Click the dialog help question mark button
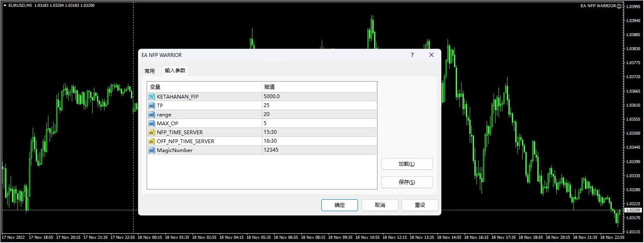 click(x=412, y=55)
